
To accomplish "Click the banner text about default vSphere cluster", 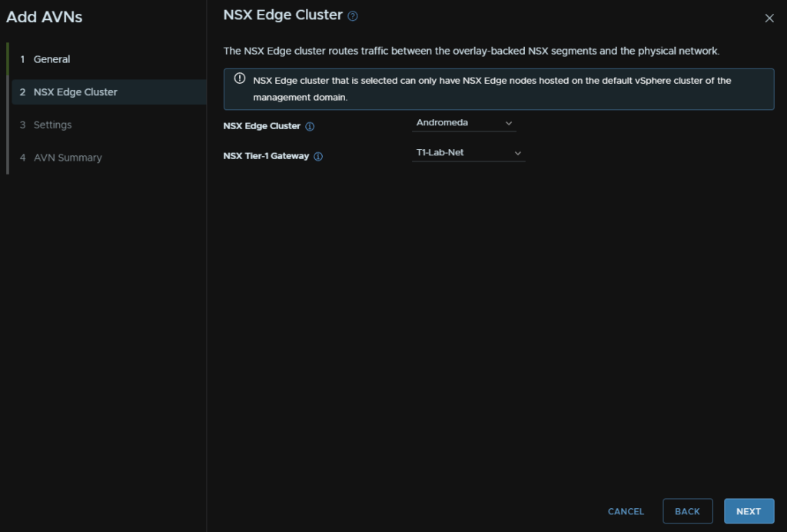I will [x=492, y=89].
